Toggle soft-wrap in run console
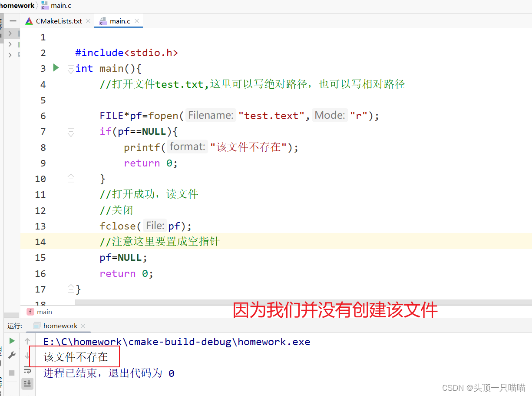 click(x=27, y=370)
